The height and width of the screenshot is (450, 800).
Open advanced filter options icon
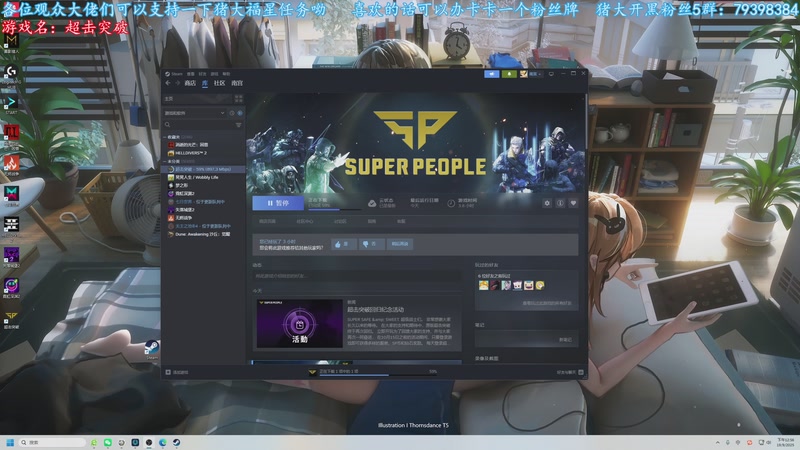tap(238, 124)
